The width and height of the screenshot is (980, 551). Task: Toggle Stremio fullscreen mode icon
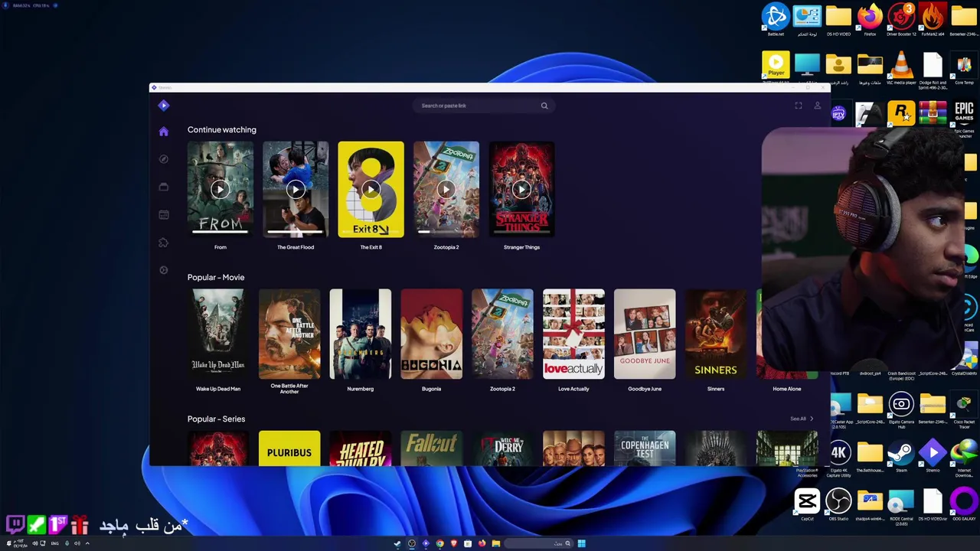[x=798, y=106]
